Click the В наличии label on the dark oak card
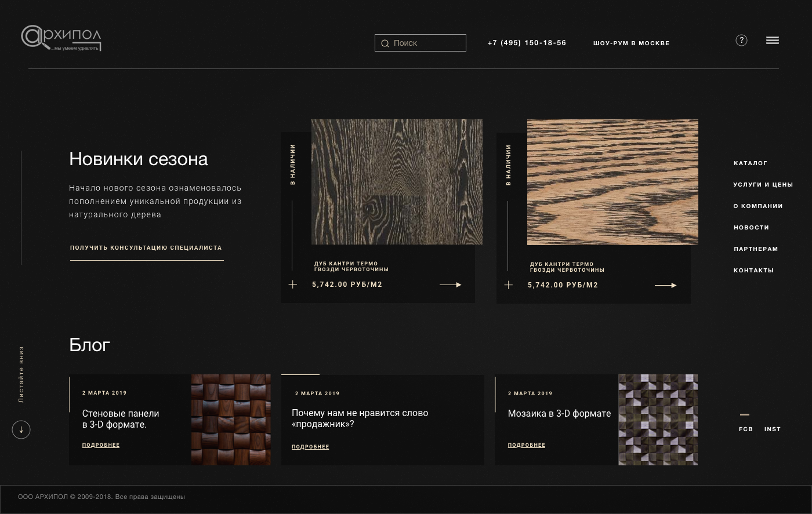 293,165
